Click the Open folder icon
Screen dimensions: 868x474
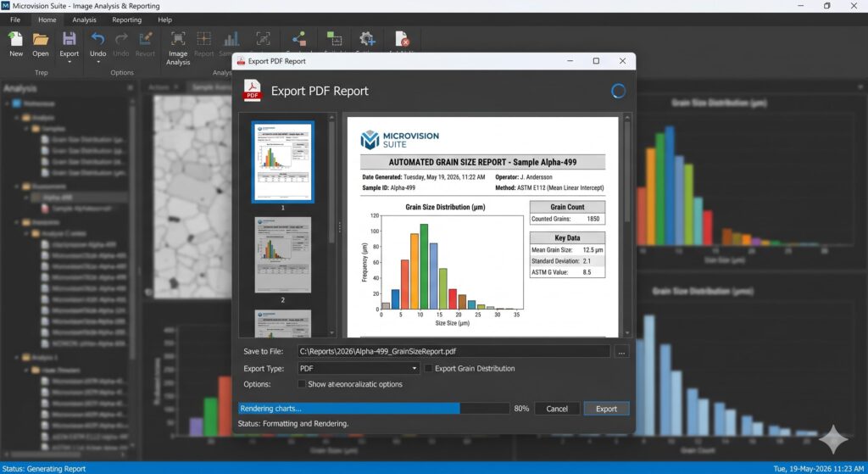point(41,39)
